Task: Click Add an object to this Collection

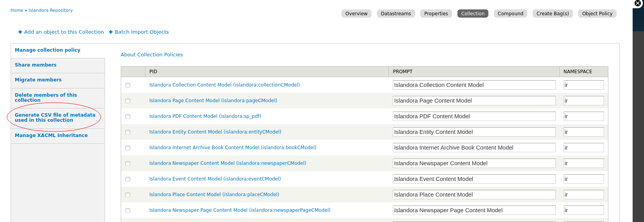Action: coord(64,32)
